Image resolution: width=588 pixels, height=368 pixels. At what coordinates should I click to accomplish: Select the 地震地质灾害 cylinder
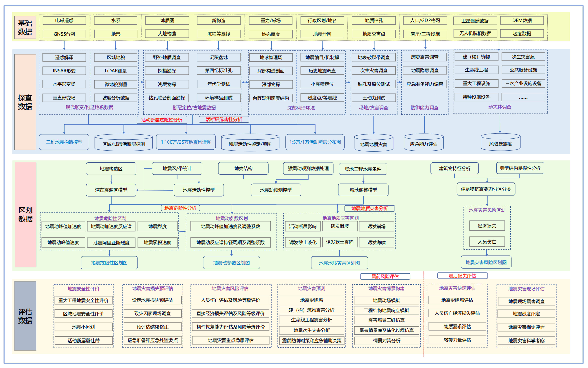click(x=373, y=143)
